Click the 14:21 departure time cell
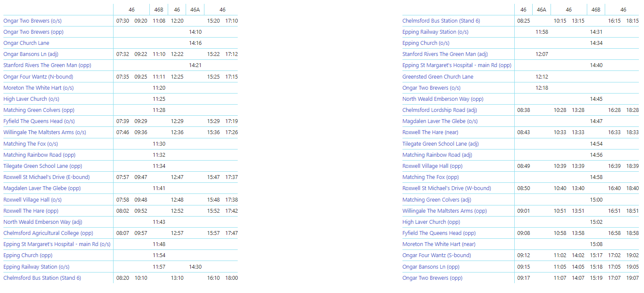 click(195, 65)
